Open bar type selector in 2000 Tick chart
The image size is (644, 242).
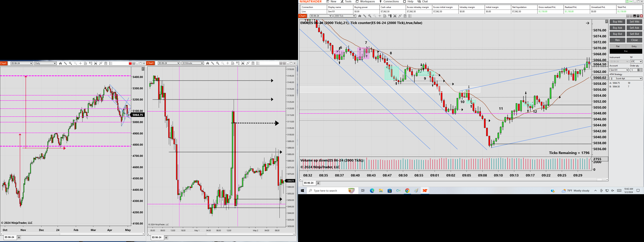coord(360,16)
